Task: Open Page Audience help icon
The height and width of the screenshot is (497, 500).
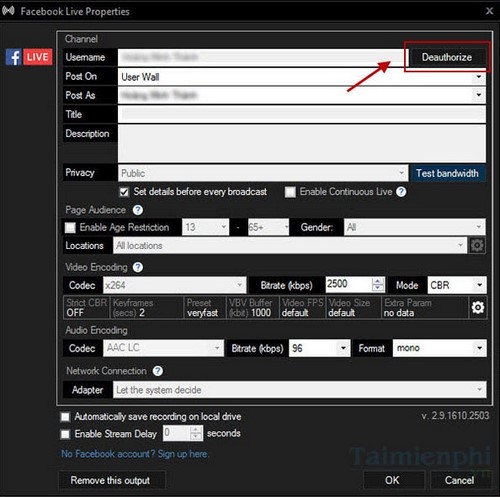Action: (138, 210)
